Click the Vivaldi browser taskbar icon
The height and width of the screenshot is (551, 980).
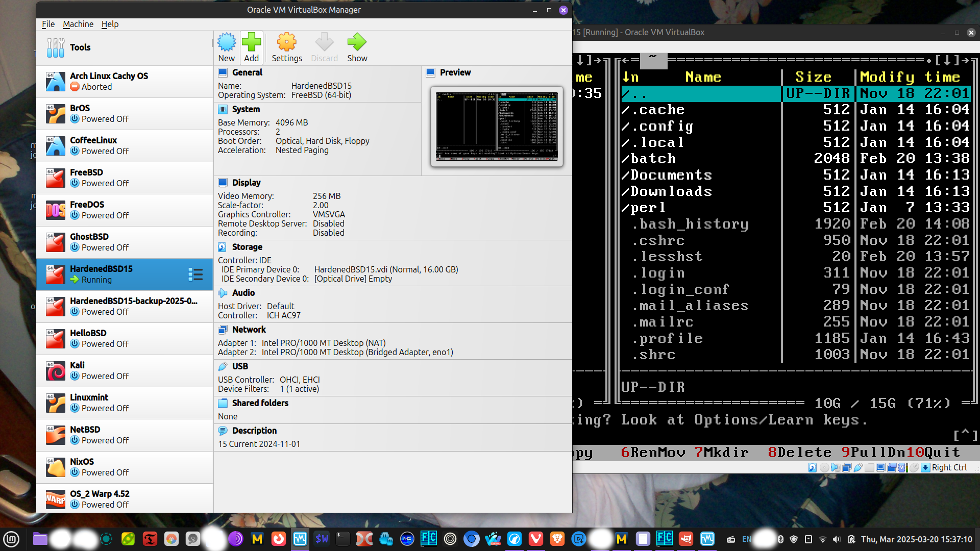tap(535, 539)
